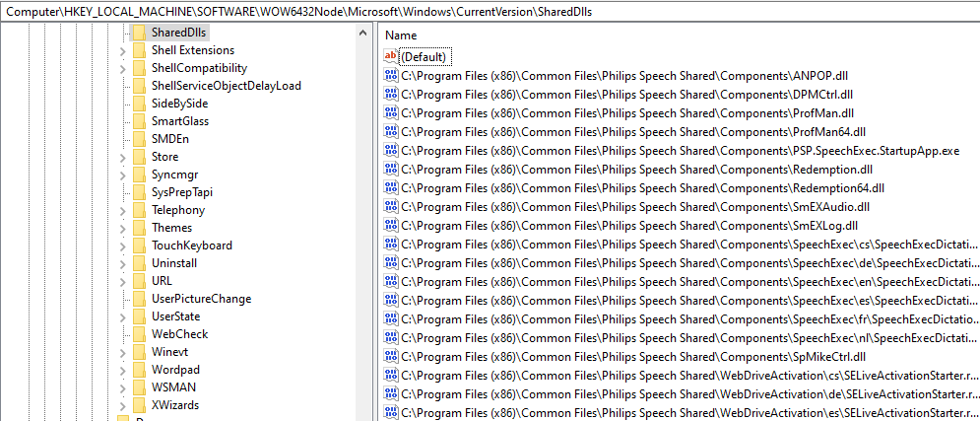
Task: Click the SMDEn folder icon
Action: (x=139, y=139)
